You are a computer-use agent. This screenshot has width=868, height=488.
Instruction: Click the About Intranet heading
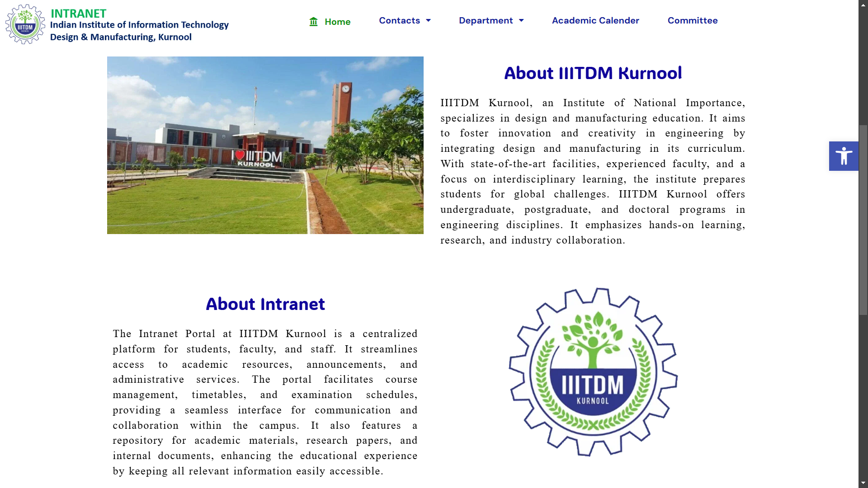tap(265, 304)
